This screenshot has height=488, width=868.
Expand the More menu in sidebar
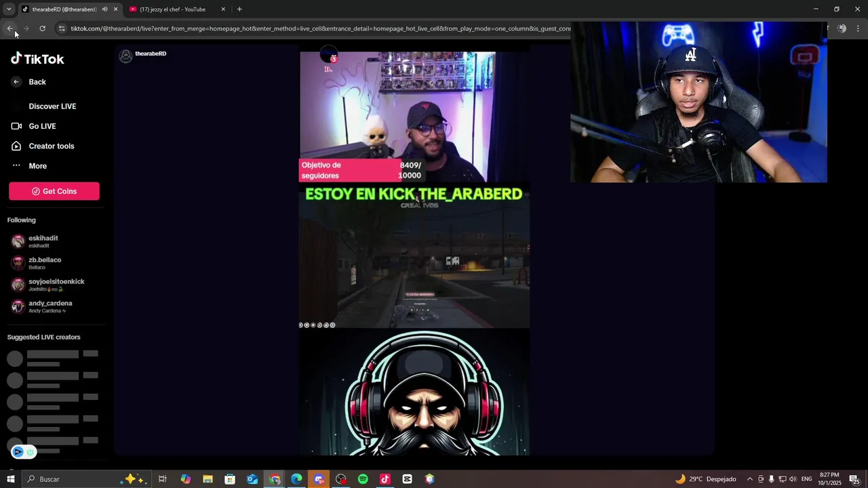pyautogui.click(x=37, y=166)
